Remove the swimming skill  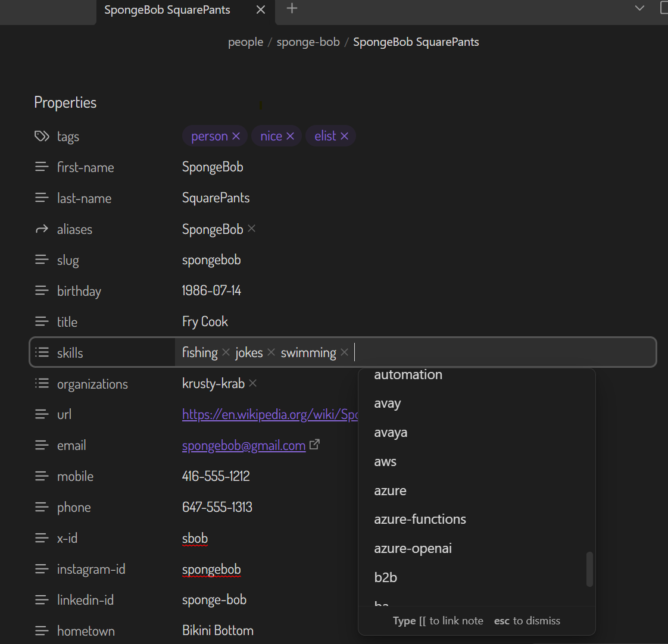[344, 352]
